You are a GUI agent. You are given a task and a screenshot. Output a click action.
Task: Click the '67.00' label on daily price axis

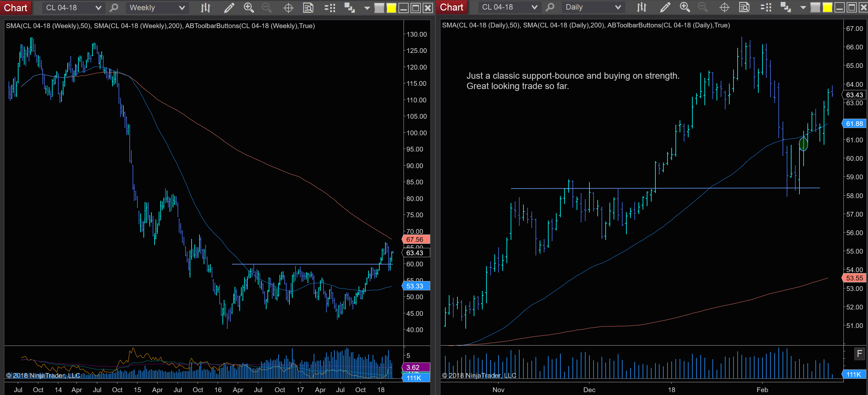855,28
